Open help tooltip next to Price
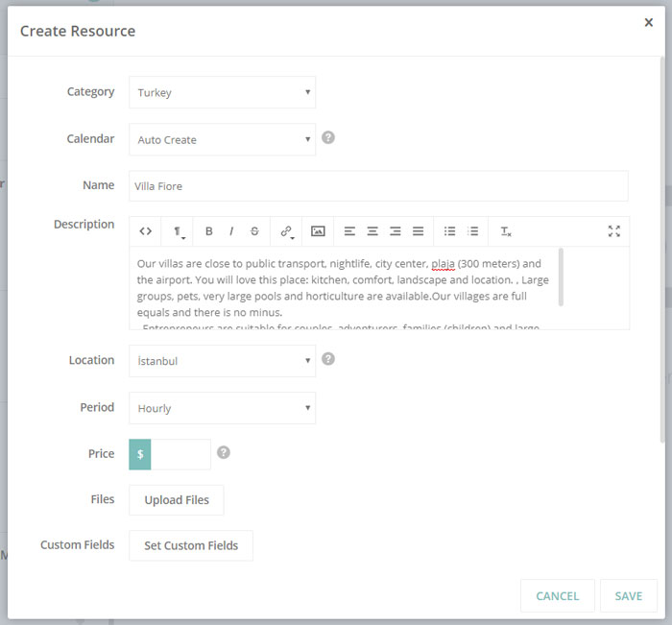Image resolution: width=672 pixels, height=625 pixels. coord(224,452)
